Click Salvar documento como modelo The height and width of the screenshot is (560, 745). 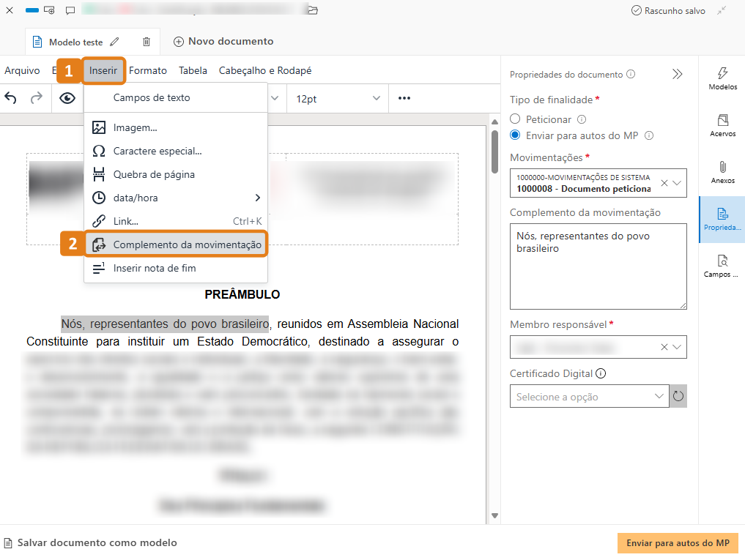pos(97,543)
